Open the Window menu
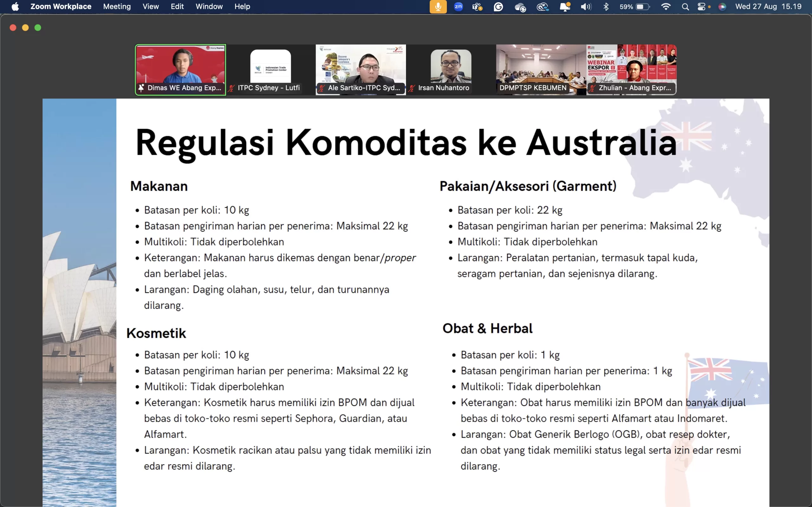Screen dimensions: 812x507 pyautogui.click(x=209, y=7)
